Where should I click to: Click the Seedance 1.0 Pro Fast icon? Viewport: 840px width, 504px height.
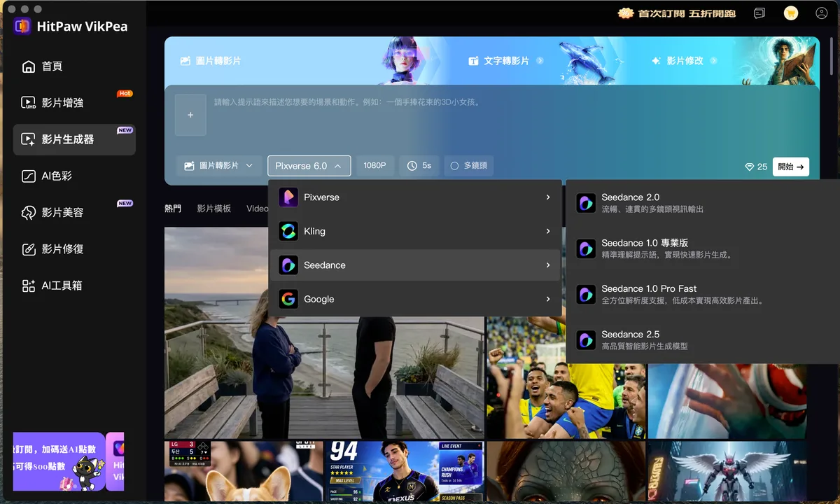(586, 294)
